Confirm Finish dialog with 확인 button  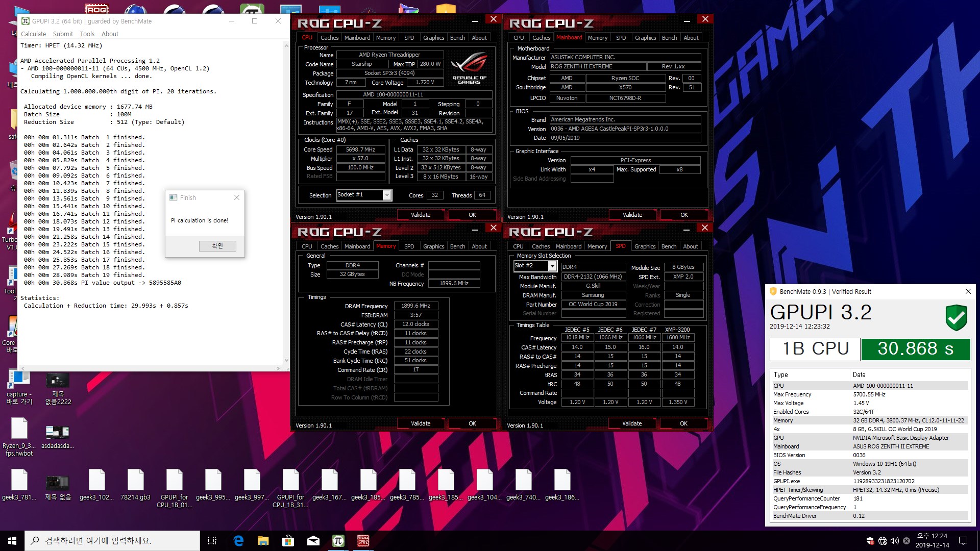coord(217,246)
